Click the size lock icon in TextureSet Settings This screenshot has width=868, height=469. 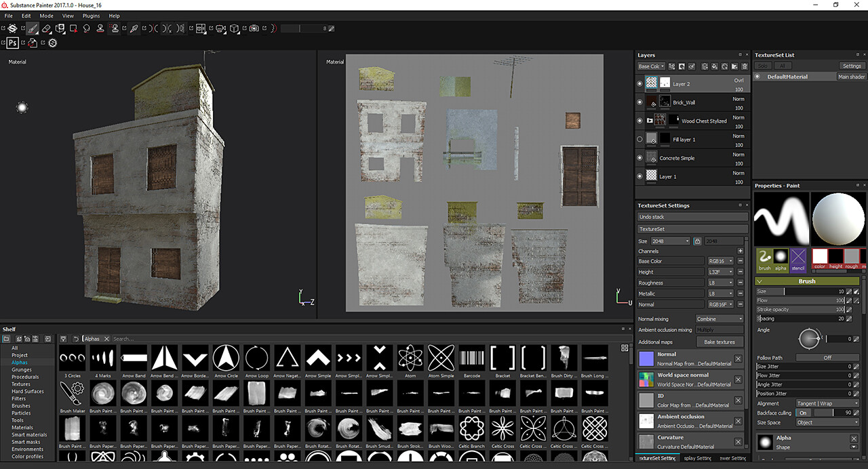point(697,241)
